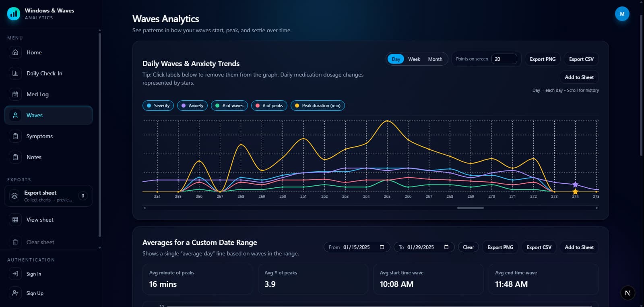The image size is (644, 307).
Task: Export averages chart as PNG
Action: point(500,247)
